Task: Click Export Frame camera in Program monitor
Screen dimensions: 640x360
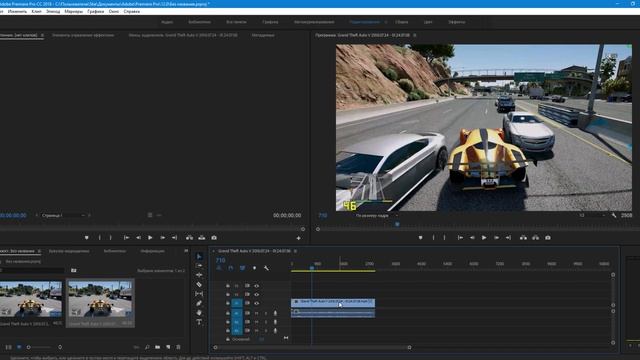Action: pos(548,238)
